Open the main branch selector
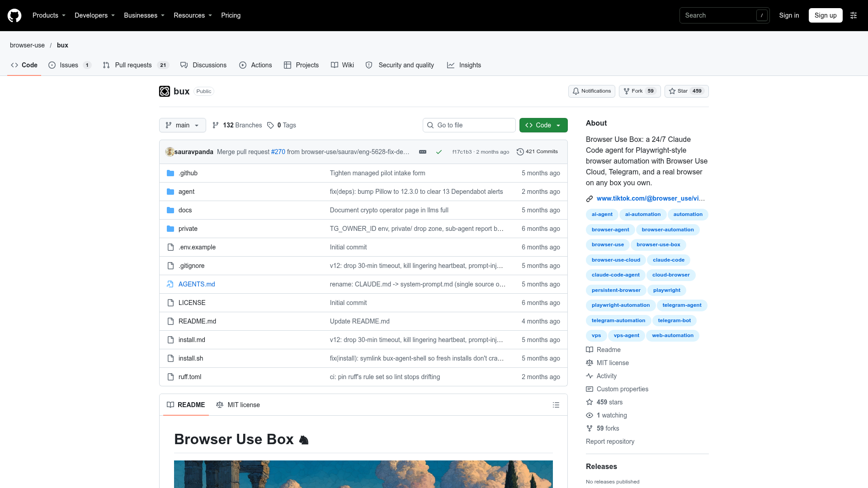Image resolution: width=868 pixels, height=488 pixels. coord(183,125)
